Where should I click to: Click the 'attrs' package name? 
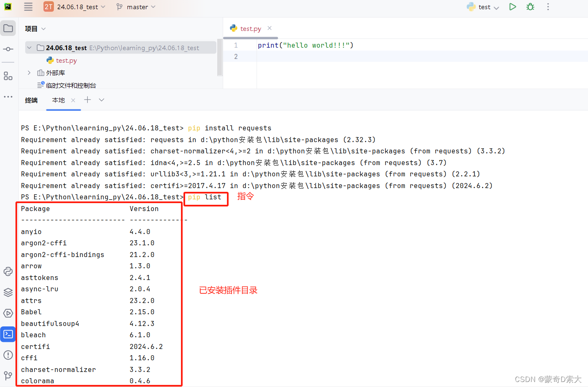(31, 300)
